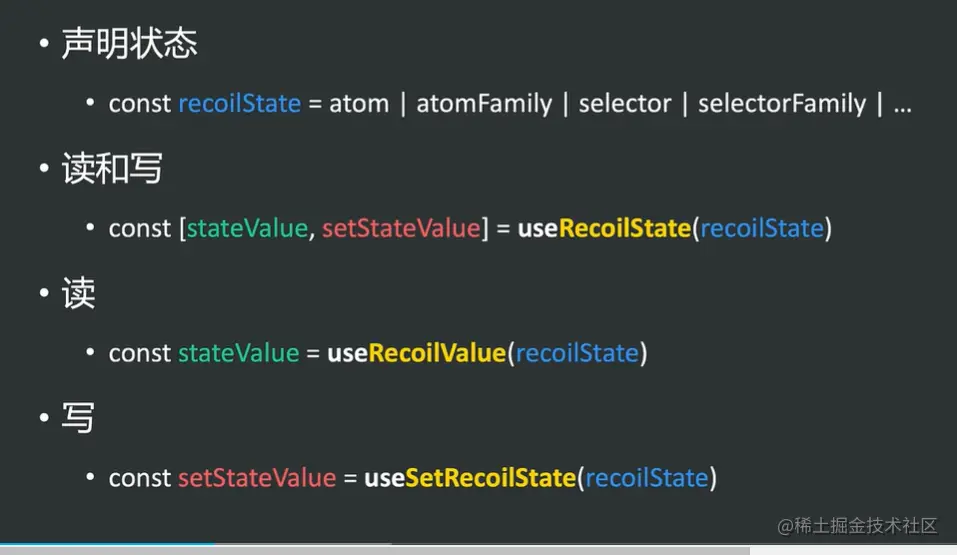Click the standalone 写 heading

coord(78,418)
